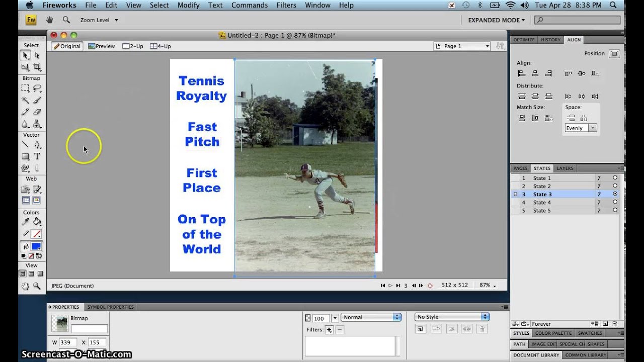The height and width of the screenshot is (362, 644).
Task: Switch to Full Screen view mode
Action: pos(40,274)
